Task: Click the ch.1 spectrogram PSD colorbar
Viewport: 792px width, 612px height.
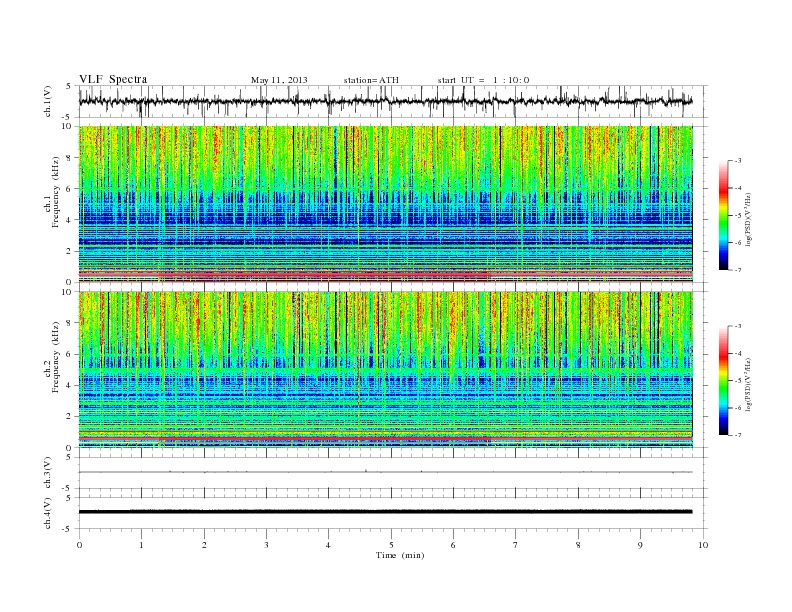Action: [x=724, y=215]
